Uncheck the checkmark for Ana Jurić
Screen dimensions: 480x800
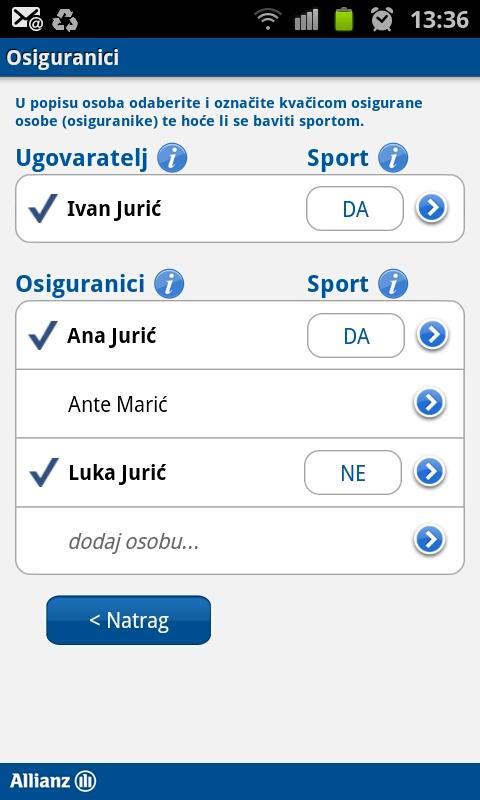(43, 335)
